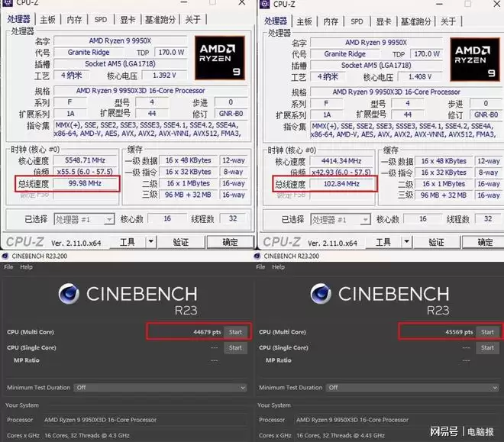Start the CPU Multi Core test in left Cinebench
504x442 pixels.
coord(235,332)
